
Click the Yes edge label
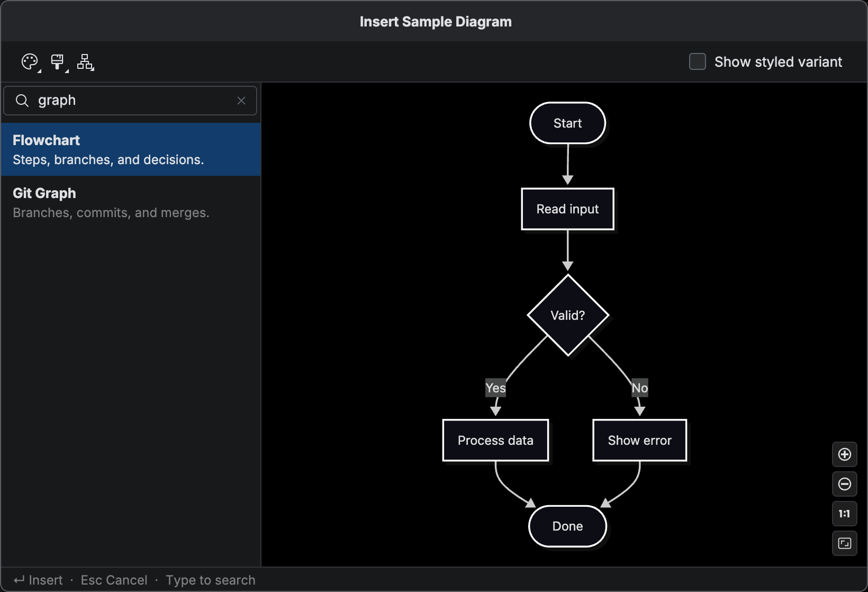point(495,388)
